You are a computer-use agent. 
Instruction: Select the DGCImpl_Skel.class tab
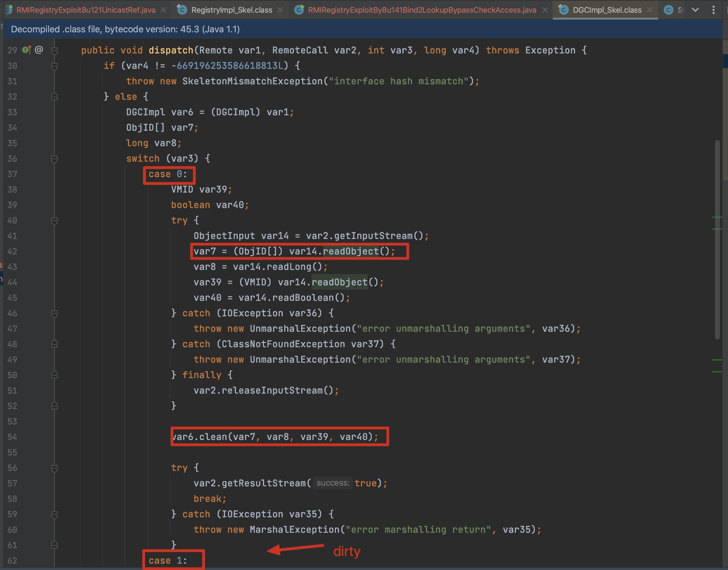[607, 10]
